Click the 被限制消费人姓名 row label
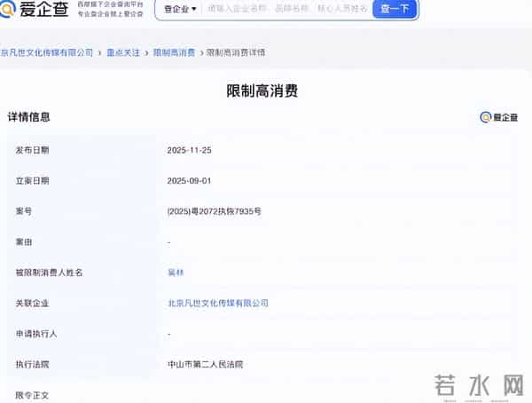 click(x=49, y=273)
